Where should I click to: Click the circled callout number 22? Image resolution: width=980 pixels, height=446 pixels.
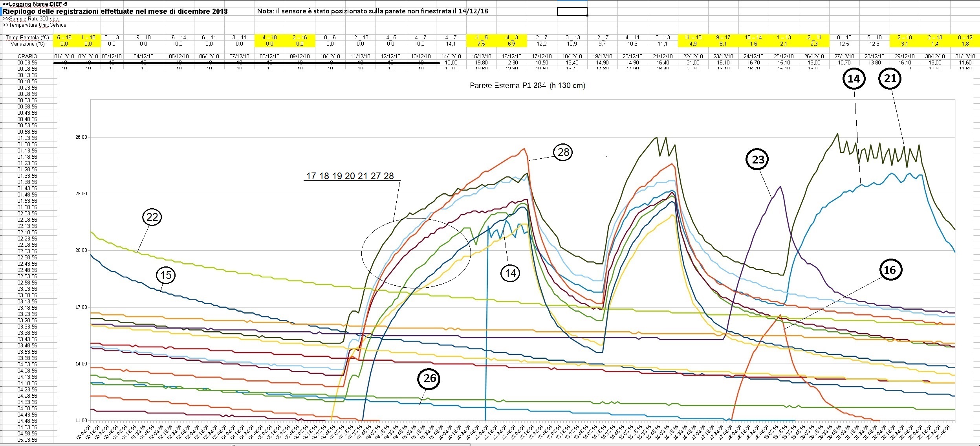(152, 217)
